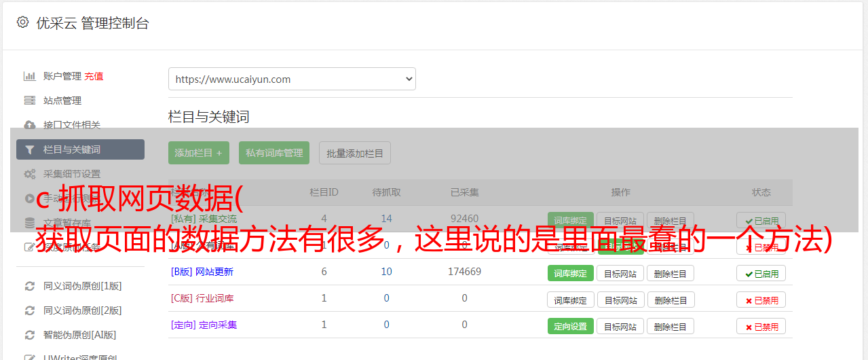Click 删除栏目 in the 网站更新 row
Image resolution: width=868 pixels, height=360 pixels.
[671, 273]
